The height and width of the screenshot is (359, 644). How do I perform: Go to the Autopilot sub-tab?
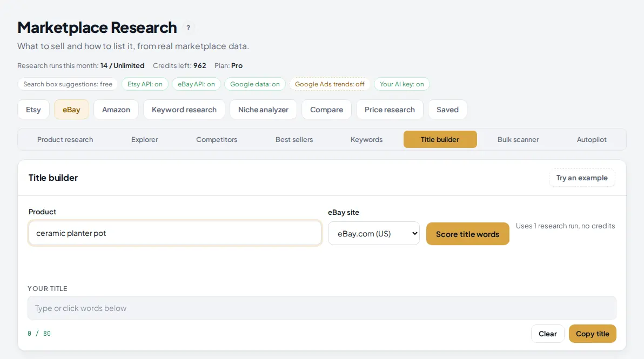pos(592,139)
